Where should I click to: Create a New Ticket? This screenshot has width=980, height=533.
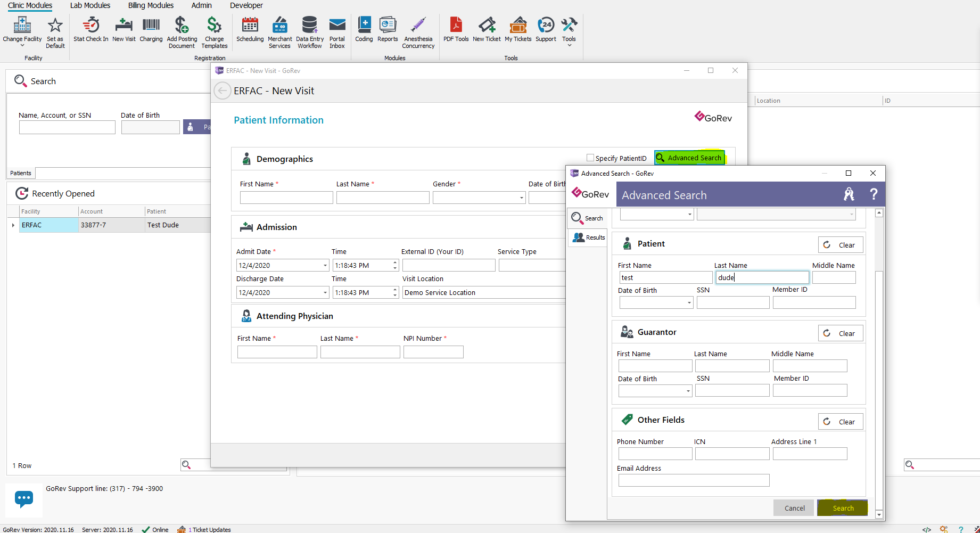tap(487, 30)
